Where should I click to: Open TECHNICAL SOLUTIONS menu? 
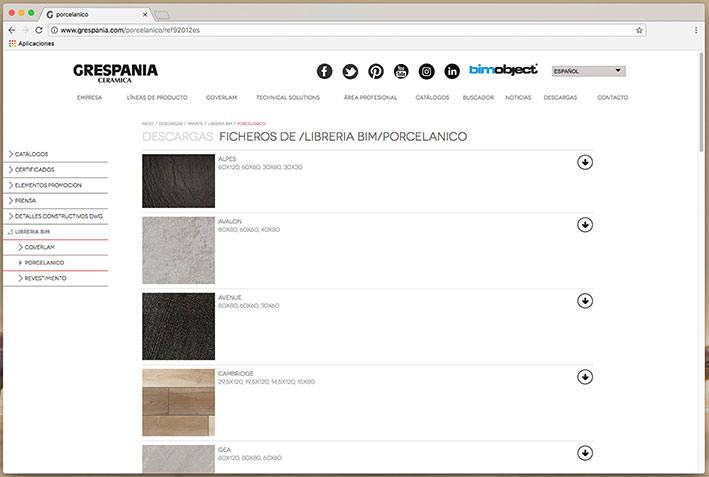point(288,97)
